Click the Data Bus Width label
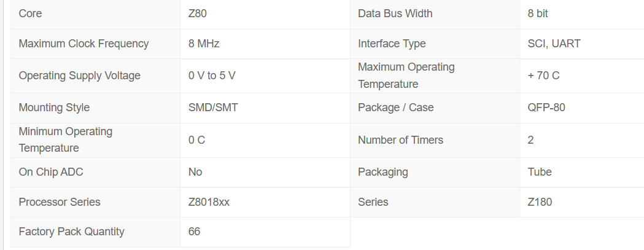Image resolution: width=644 pixels, height=250 pixels. click(x=395, y=14)
